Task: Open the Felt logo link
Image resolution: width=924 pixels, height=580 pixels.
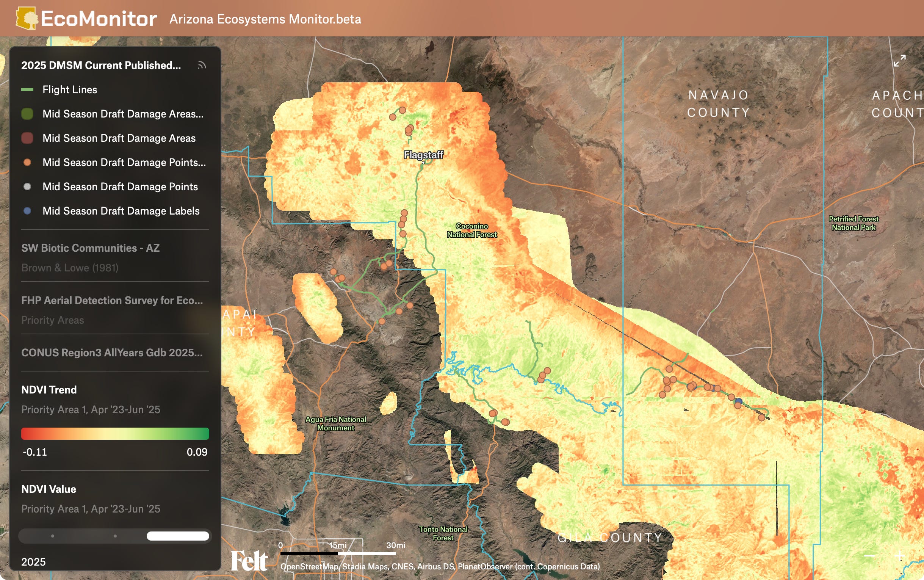Action: [x=249, y=560]
